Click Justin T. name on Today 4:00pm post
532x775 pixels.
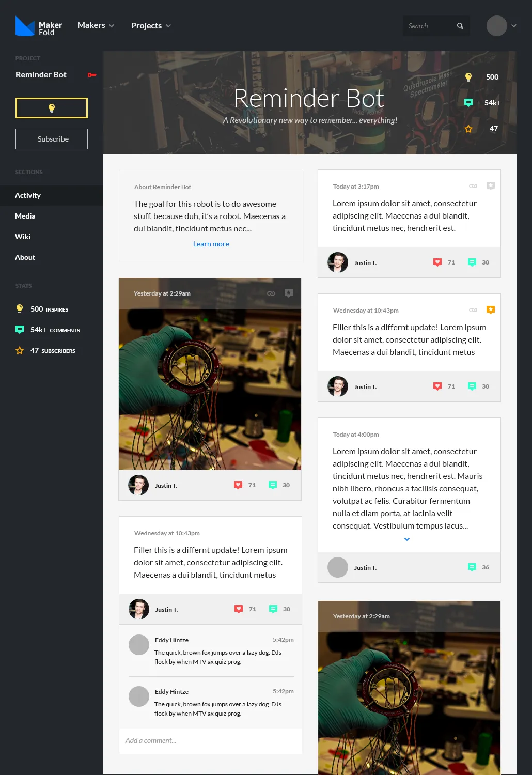pos(365,568)
